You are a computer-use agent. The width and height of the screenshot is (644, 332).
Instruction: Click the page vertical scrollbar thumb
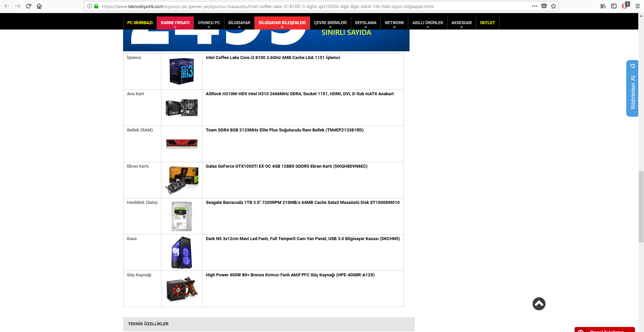641,207
